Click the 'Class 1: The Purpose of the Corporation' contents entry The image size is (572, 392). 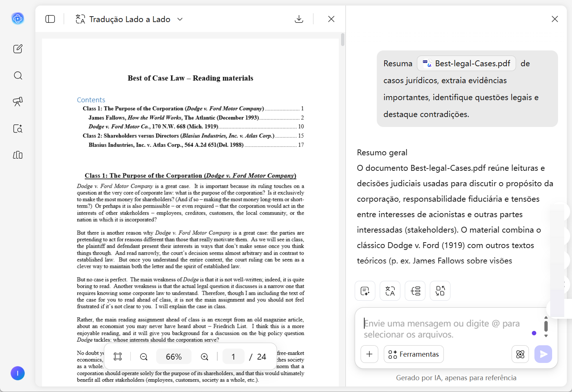tap(193, 109)
